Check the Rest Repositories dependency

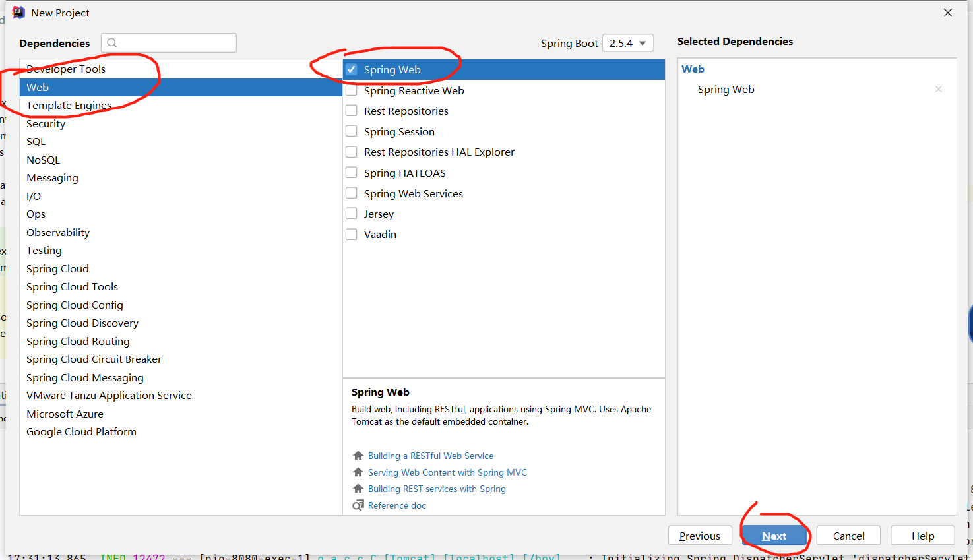point(352,111)
